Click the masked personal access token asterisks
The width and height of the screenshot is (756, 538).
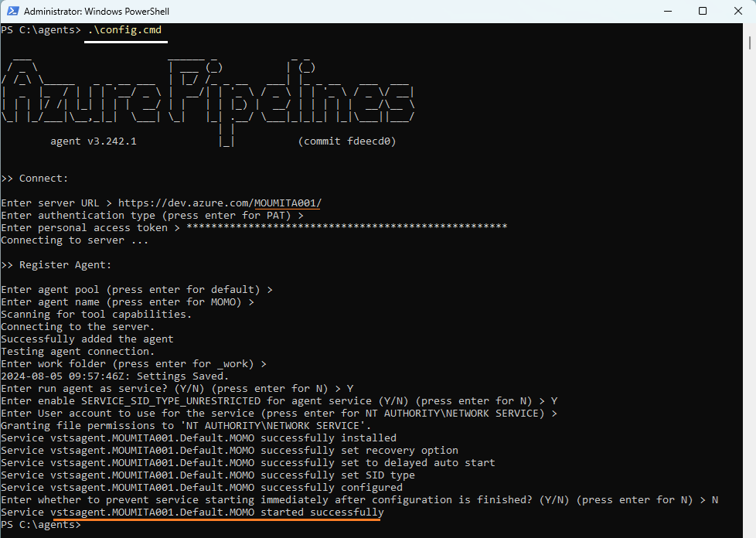pyautogui.click(x=346, y=226)
